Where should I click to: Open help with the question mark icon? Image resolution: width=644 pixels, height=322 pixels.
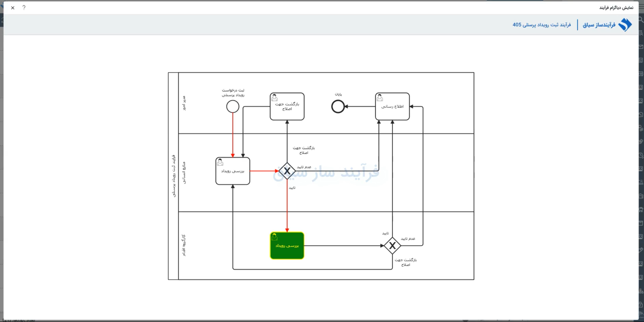click(24, 8)
